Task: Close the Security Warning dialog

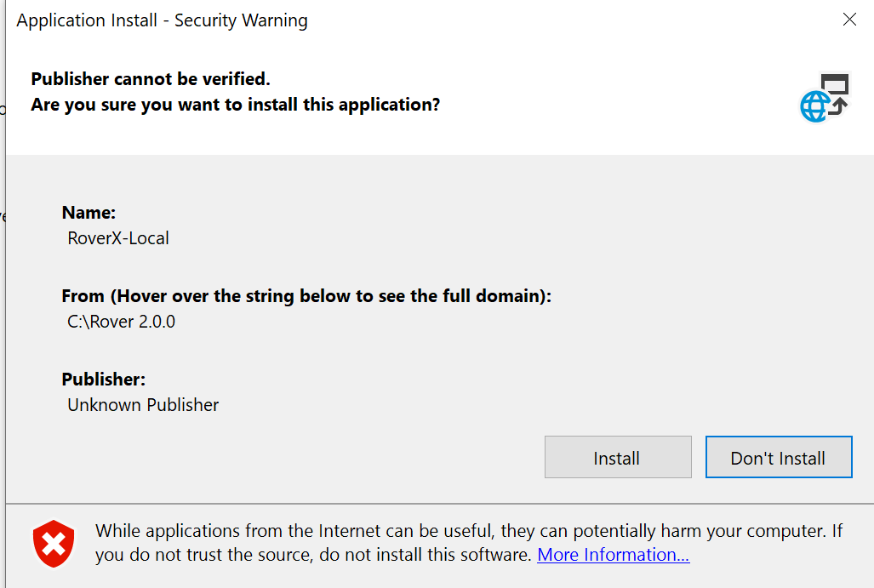Action: coord(848,20)
